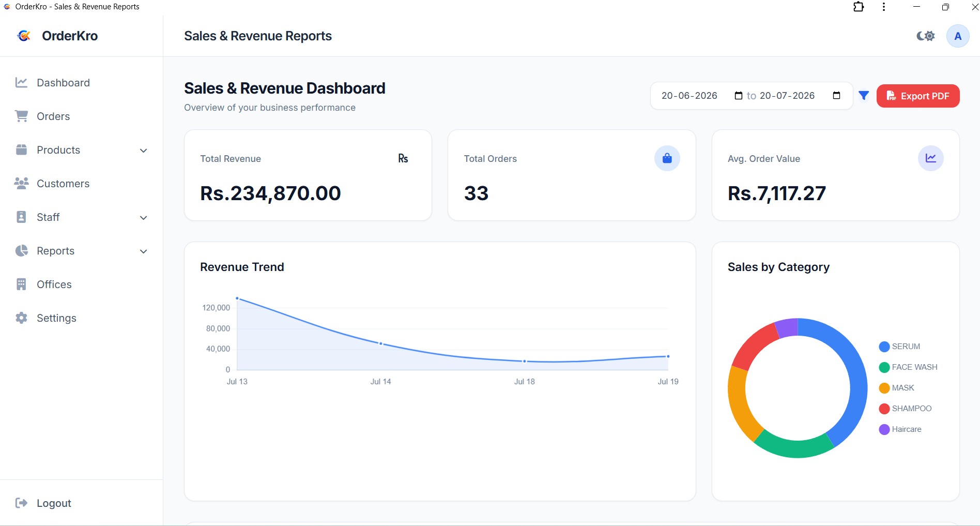
Task: Select the Staff menu label
Action: [48, 217]
